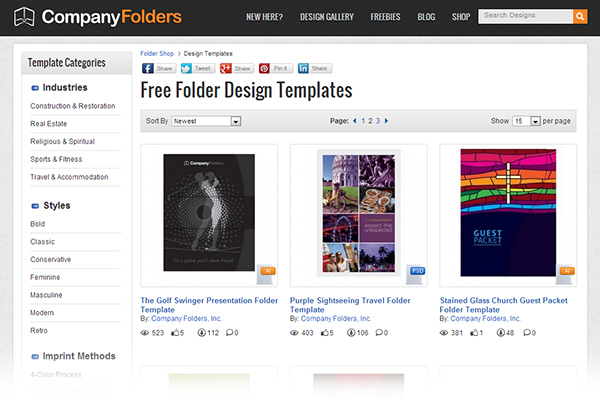Image resolution: width=600 pixels, height=400 pixels.
Task: Click comments bubble under Stained Glass template
Action: pyautogui.click(x=527, y=332)
